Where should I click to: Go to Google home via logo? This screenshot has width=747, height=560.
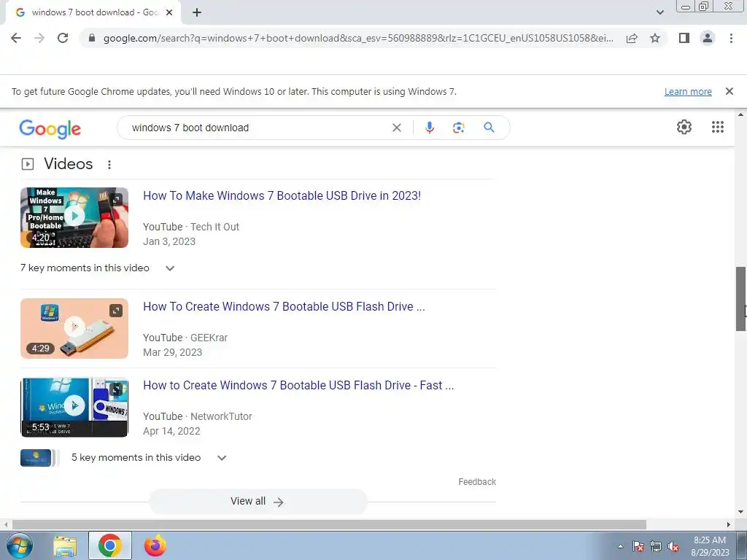coord(50,128)
